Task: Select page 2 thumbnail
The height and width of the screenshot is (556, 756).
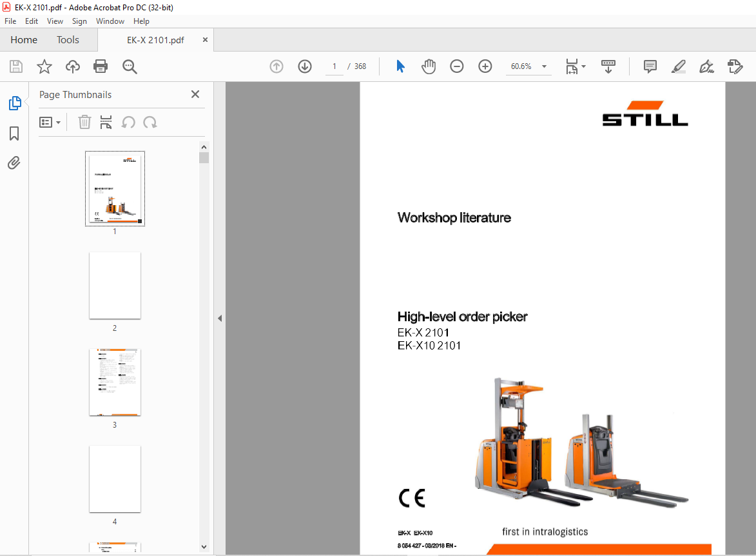Action: [x=115, y=285]
